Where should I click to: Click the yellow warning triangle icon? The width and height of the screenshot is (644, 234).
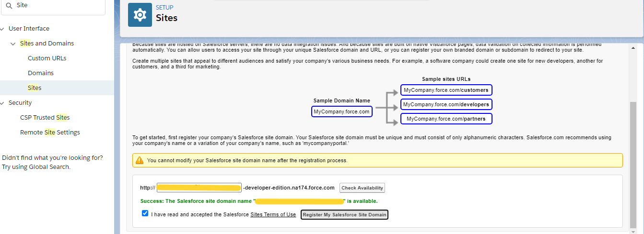point(140,160)
